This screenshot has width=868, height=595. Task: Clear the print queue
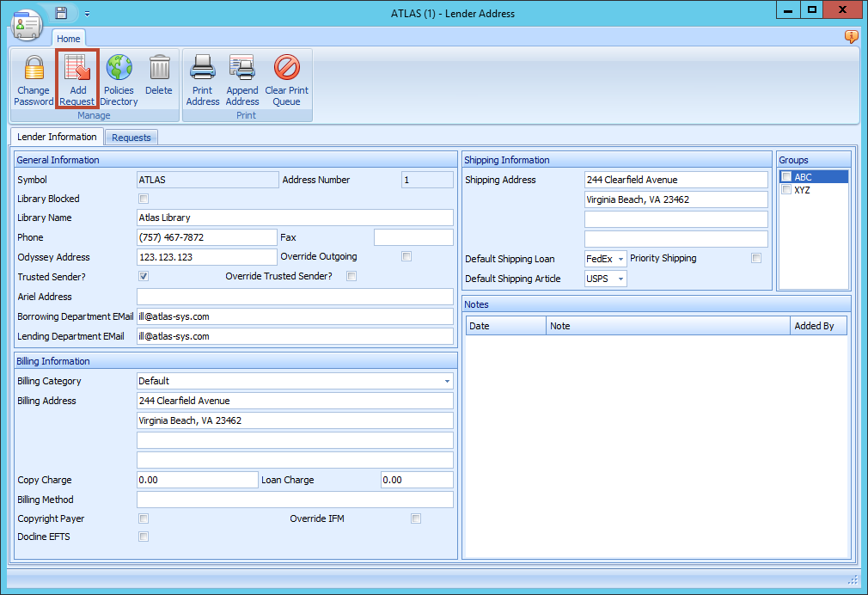click(286, 69)
